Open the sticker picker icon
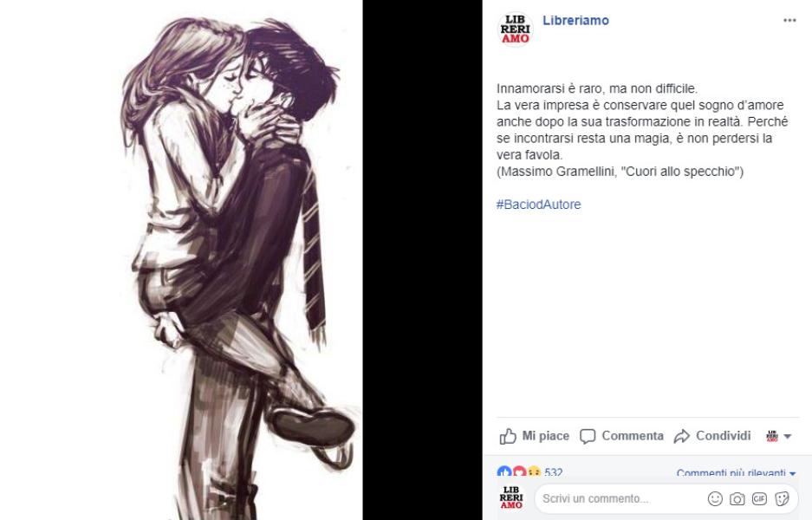 [782, 498]
